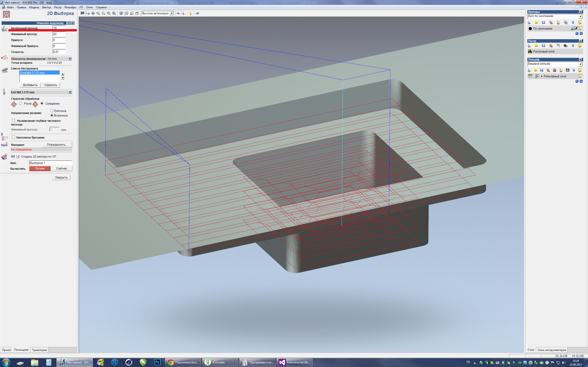Viewport: 588px width, 367px height.
Task: Click the lightbulb icon in 3D toolbar
Action: 191,13
